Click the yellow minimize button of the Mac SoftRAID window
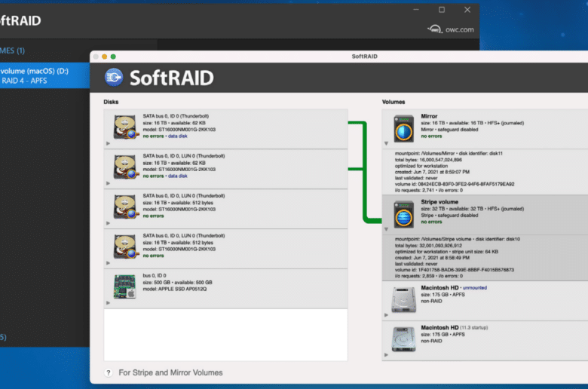Image resolution: width=588 pixels, height=389 pixels. click(104, 57)
